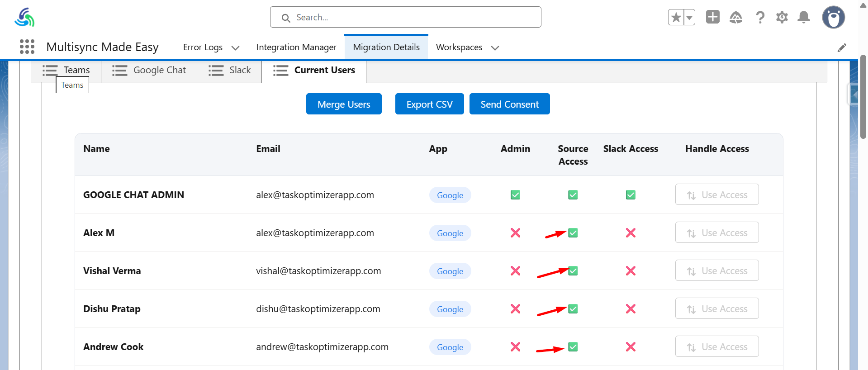Click the Search input field
The height and width of the screenshot is (370, 868).
click(x=406, y=17)
